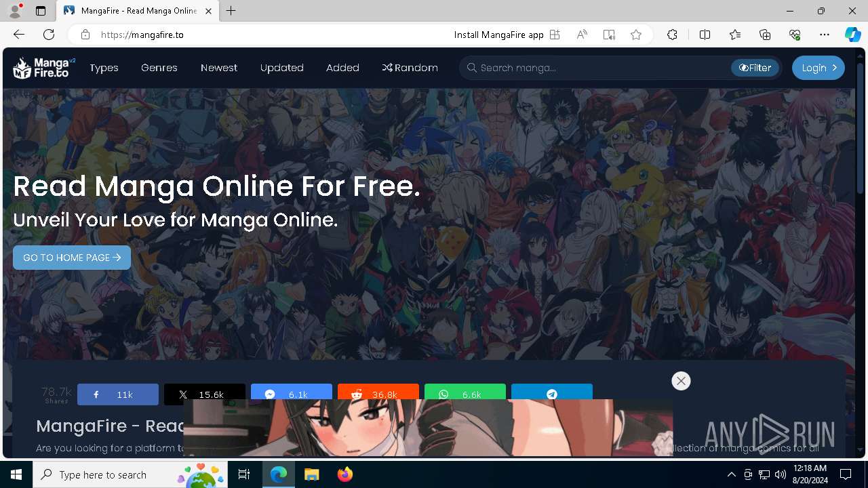
Task: Click the browser Back arrow
Action: click(x=19, y=35)
